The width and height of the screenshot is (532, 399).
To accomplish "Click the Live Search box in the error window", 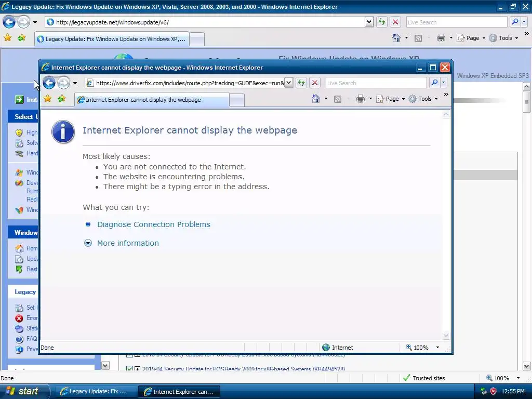I will [x=376, y=83].
